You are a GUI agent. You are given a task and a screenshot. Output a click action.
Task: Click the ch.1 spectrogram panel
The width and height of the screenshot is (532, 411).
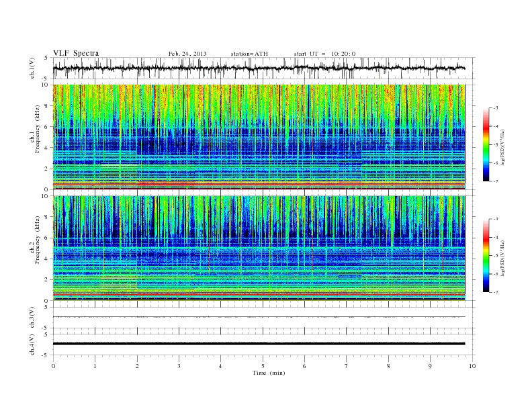point(259,137)
